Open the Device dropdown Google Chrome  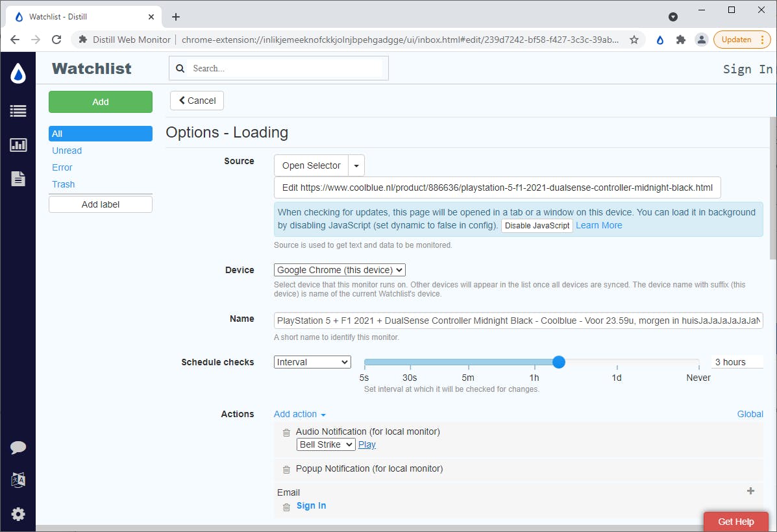click(x=339, y=270)
